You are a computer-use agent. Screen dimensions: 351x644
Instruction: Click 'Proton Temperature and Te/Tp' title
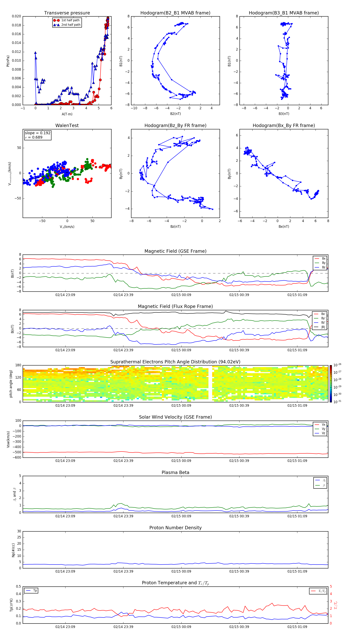point(175,583)
